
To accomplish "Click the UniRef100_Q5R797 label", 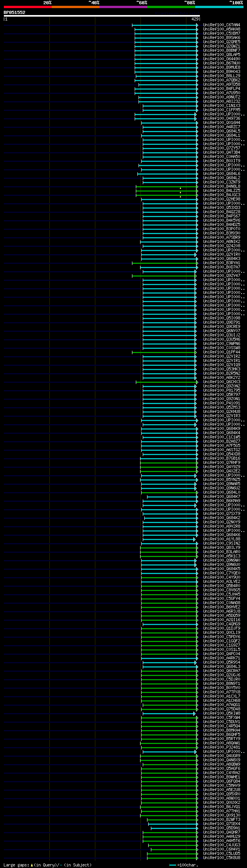I will [222, 395].
